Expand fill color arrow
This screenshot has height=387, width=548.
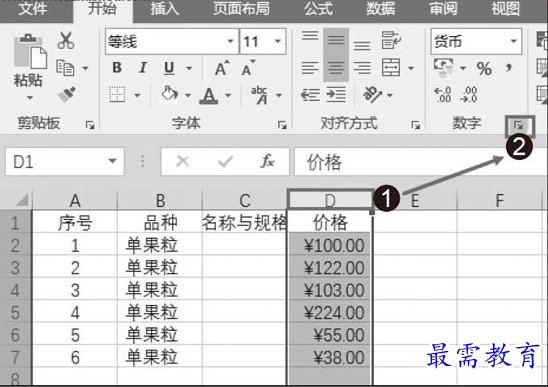click(x=188, y=95)
